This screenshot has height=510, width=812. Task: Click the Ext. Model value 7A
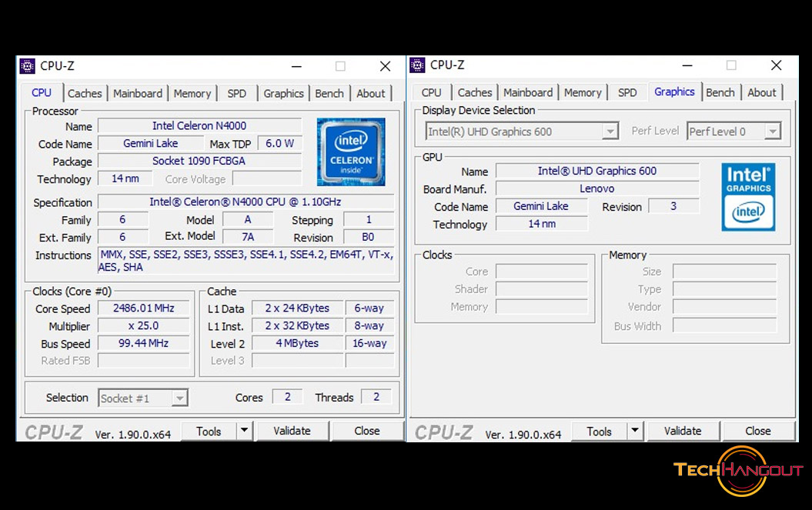(x=248, y=237)
